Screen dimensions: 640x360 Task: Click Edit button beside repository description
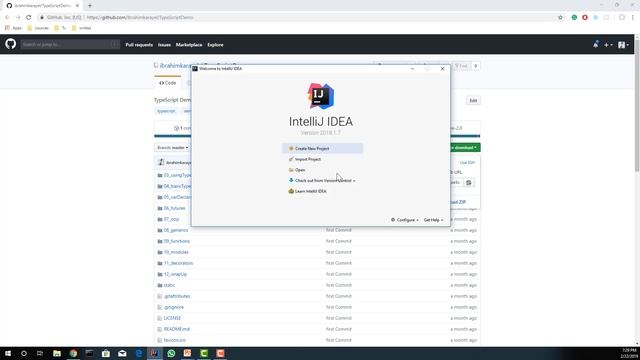473,100
